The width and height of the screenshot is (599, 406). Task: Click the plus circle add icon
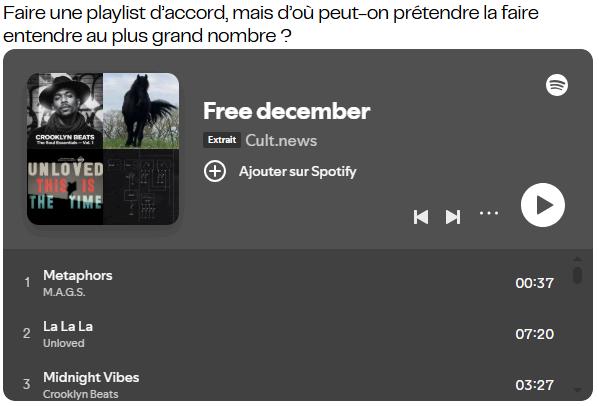pyautogui.click(x=215, y=171)
